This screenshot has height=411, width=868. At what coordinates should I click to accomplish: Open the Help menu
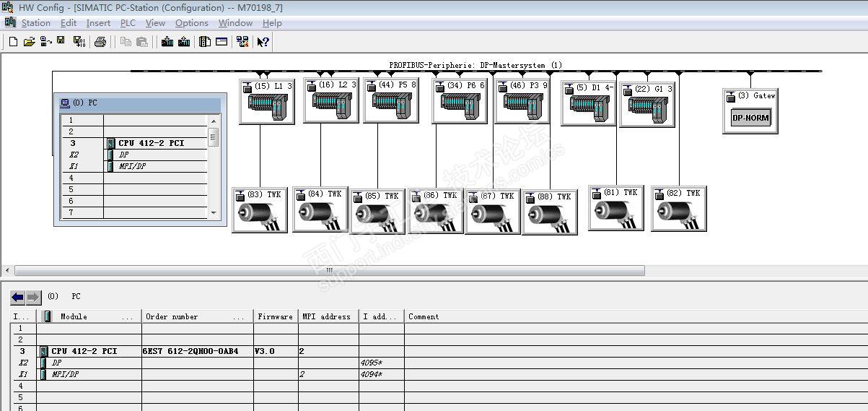point(272,23)
